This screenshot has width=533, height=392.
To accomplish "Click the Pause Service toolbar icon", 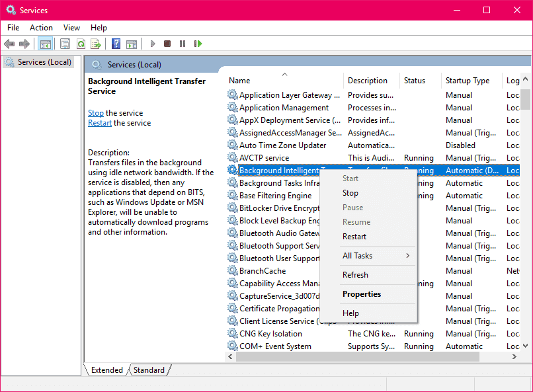I will [183, 44].
